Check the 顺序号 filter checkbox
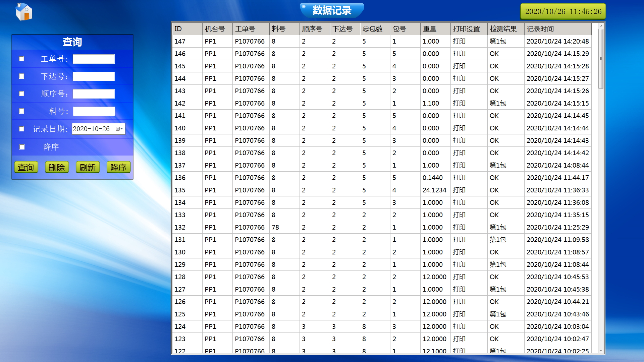The image size is (644, 362). (x=22, y=94)
